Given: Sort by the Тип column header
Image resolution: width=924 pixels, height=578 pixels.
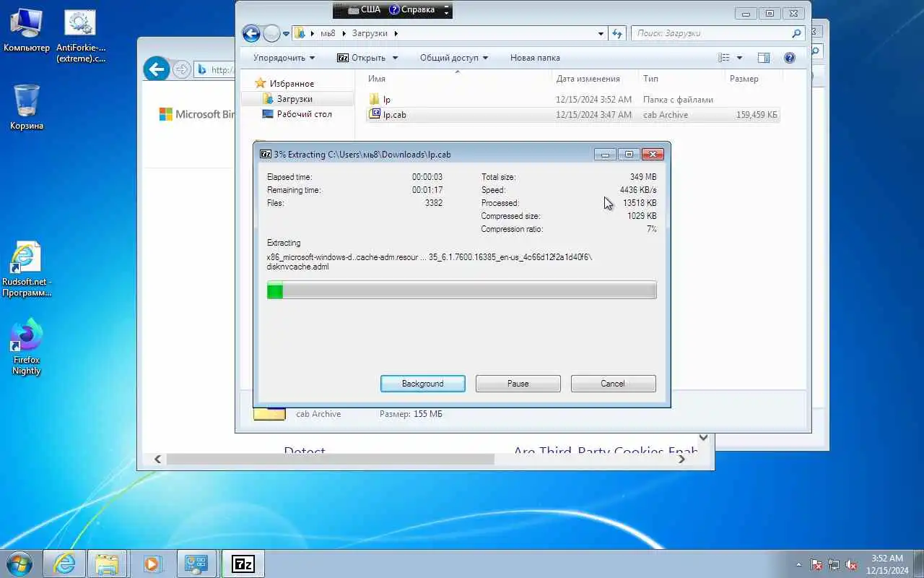Looking at the screenshot, I should pos(682,79).
